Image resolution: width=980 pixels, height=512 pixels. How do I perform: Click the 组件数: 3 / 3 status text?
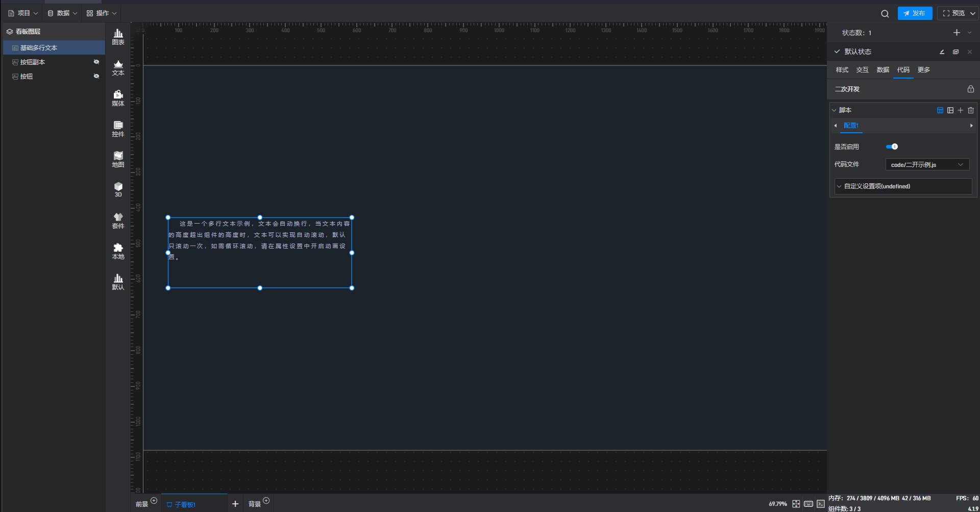pos(845,508)
